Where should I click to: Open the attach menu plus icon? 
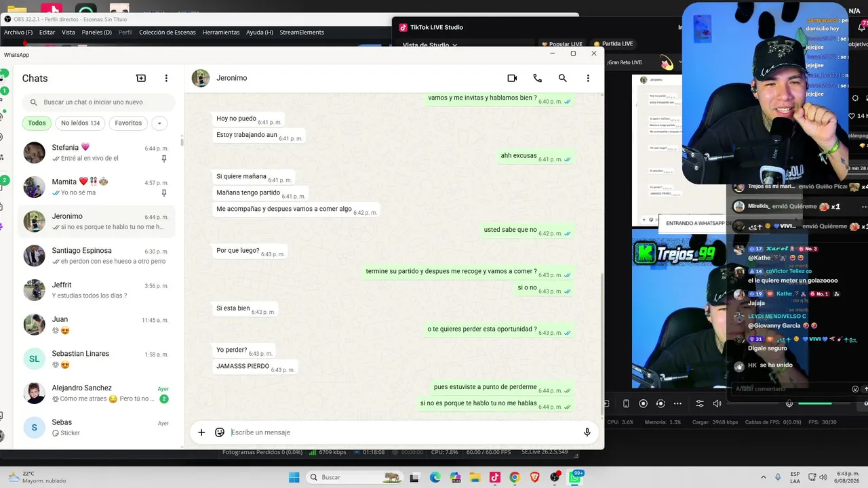[201, 432]
